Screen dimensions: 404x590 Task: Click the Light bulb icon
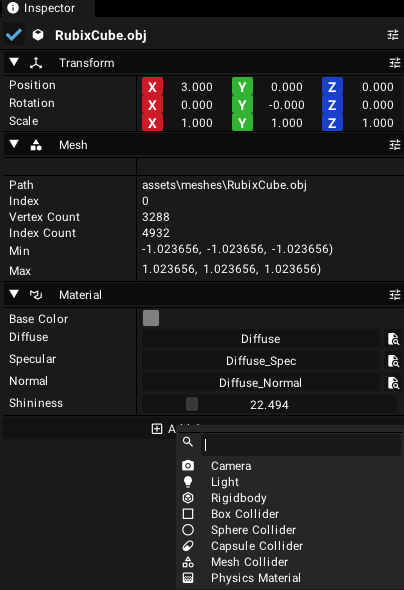tap(188, 482)
